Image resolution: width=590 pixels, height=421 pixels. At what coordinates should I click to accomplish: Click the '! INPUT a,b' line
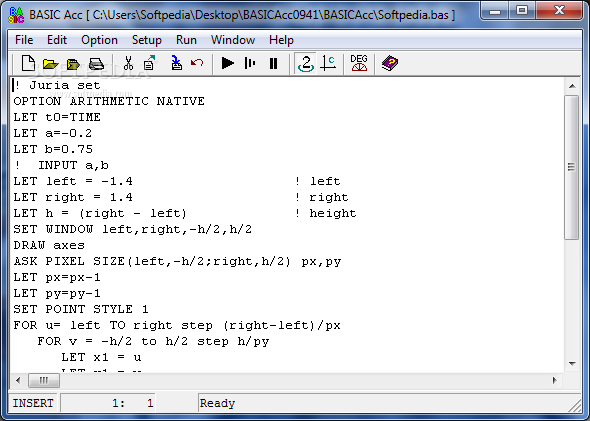click(x=61, y=166)
